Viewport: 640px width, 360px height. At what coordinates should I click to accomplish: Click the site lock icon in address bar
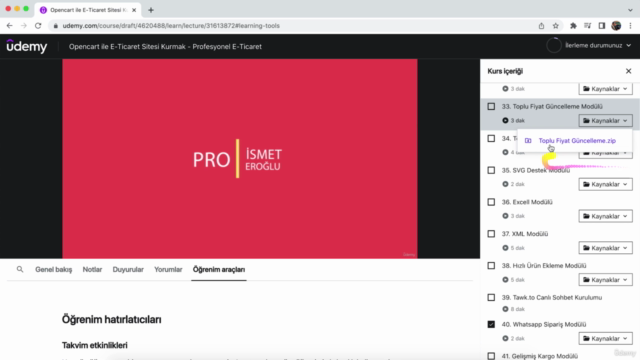click(x=56, y=26)
